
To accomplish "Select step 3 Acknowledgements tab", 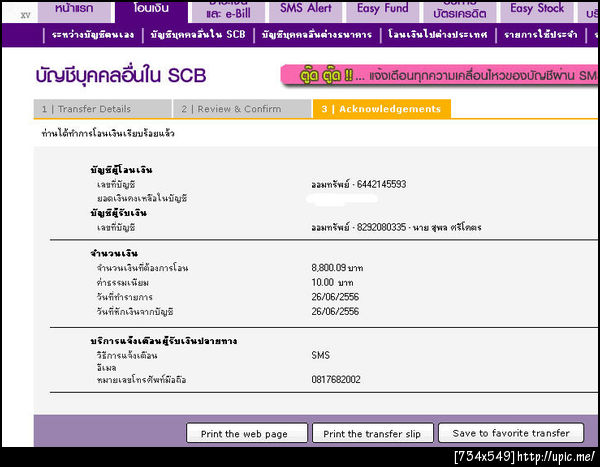I will [382, 109].
